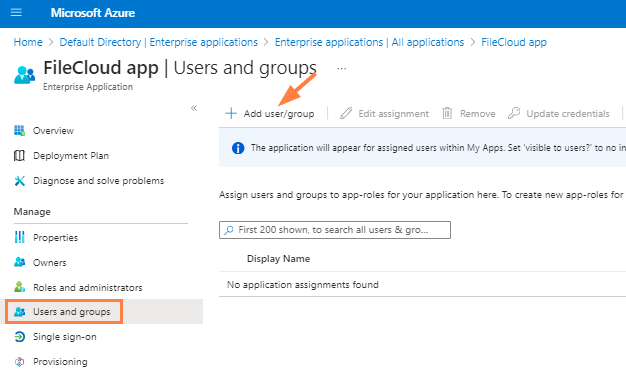Open FileCloud app breadcrumb
Viewport: 626px width, 371px height.
(x=514, y=42)
